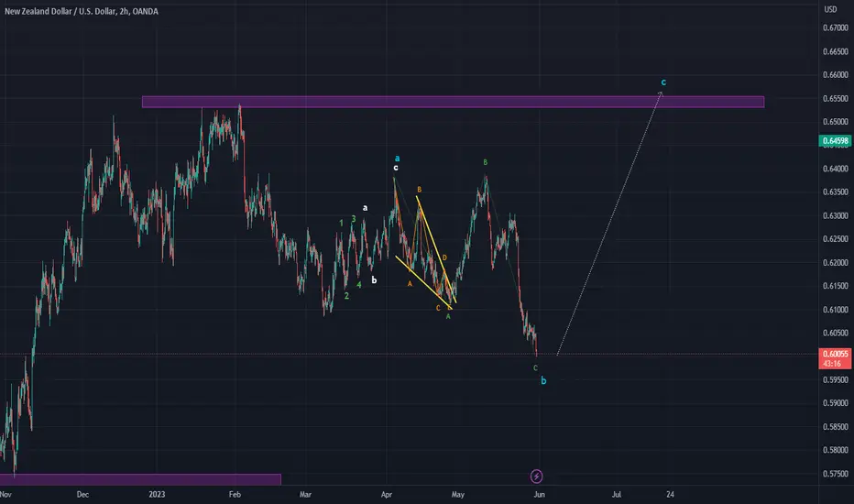Click the USD currency label on the price axis

pos(830,9)
